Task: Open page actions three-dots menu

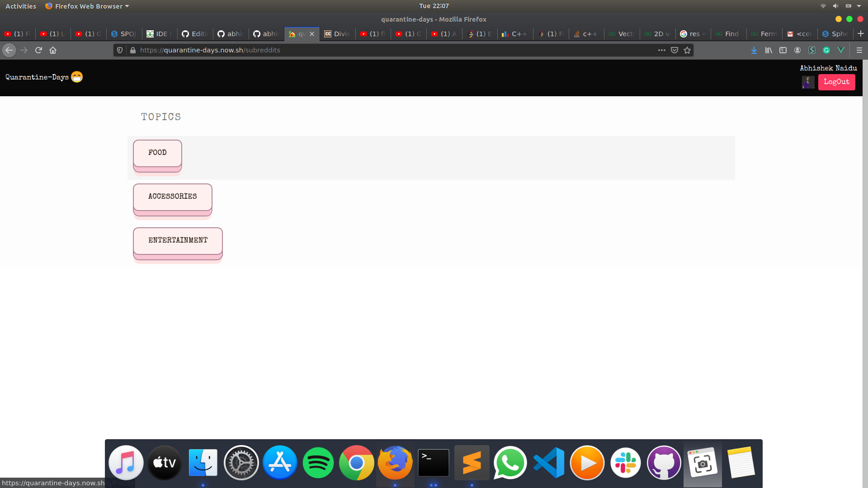Action: (662, 50)
